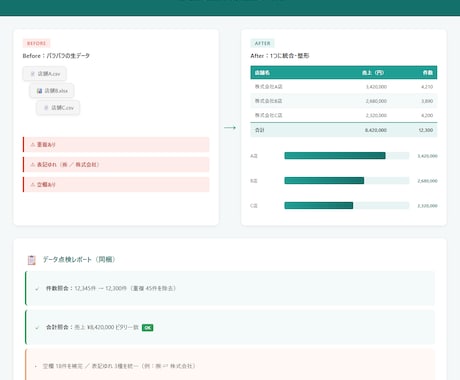Click the 2,320,000 value beside C店 bar
This screenshot has height=380, width=460.
click(x=427, y=206)
